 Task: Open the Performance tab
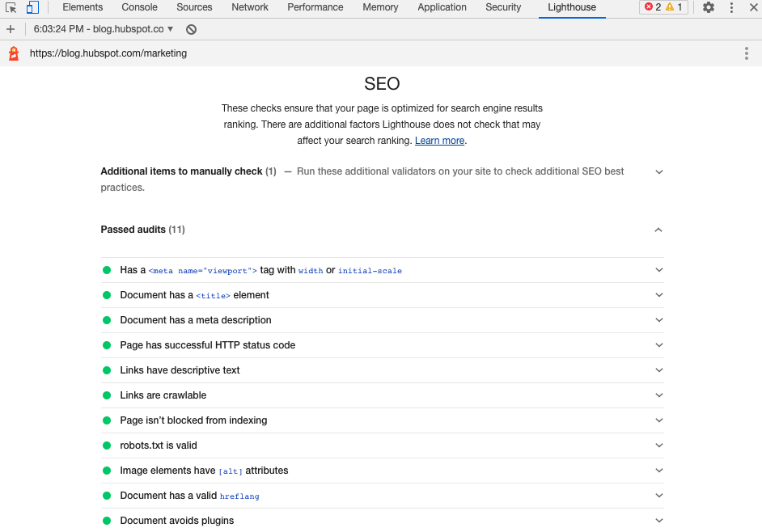coord(315,7)
